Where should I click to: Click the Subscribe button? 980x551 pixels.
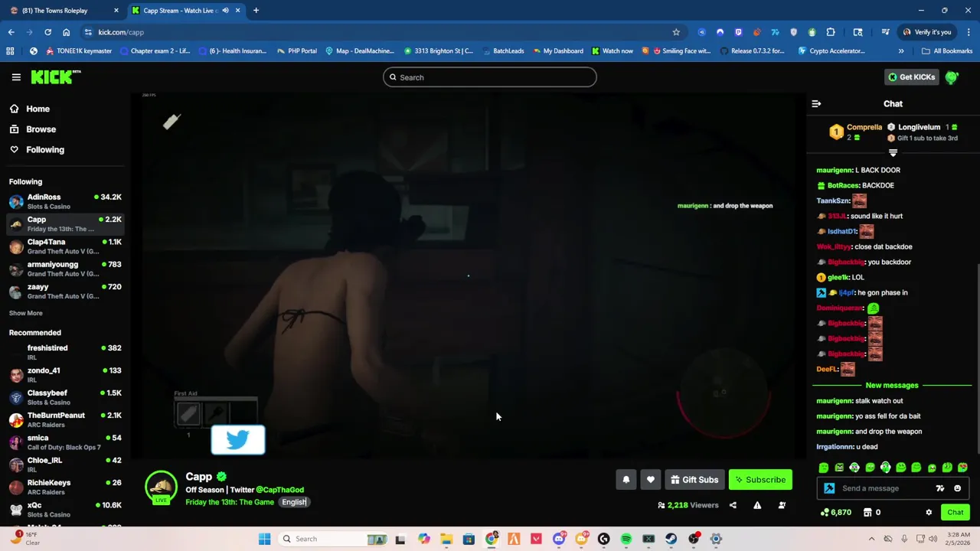[760, 480]
